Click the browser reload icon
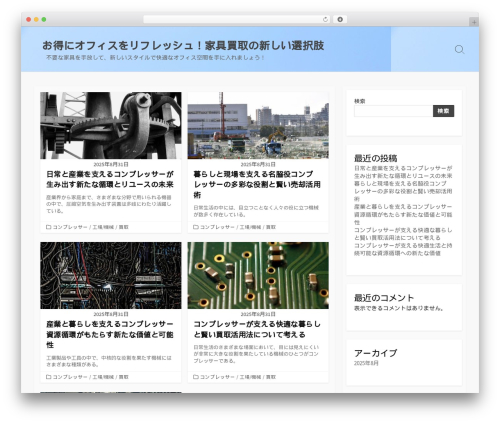 point(325,20)
